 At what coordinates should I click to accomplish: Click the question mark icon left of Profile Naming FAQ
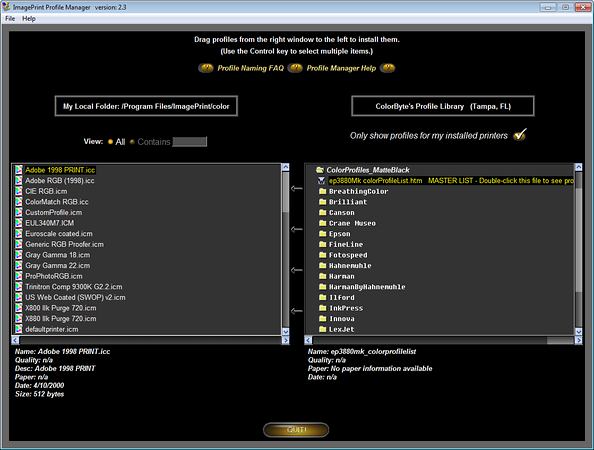pos(206,68)
